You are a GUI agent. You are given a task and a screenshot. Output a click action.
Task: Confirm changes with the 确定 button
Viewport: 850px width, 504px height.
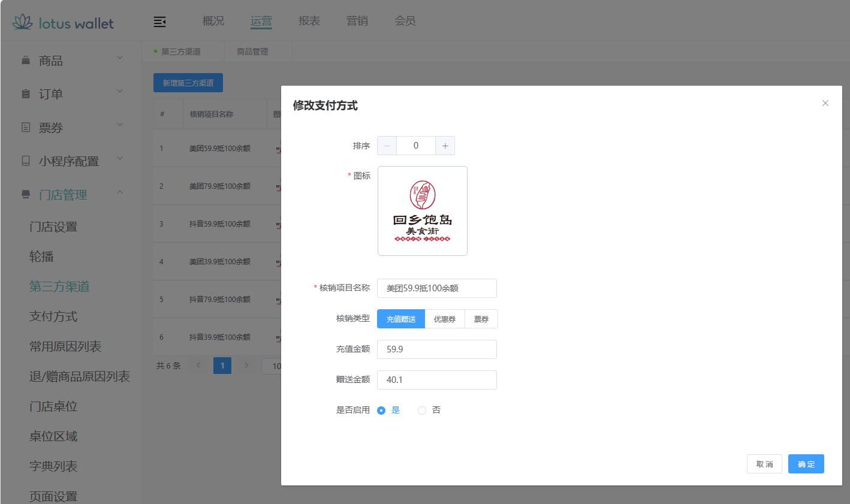806,463
